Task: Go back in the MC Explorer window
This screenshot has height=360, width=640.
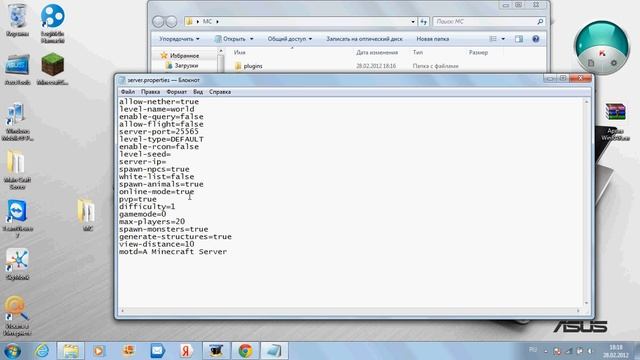Action: [158, 22]
